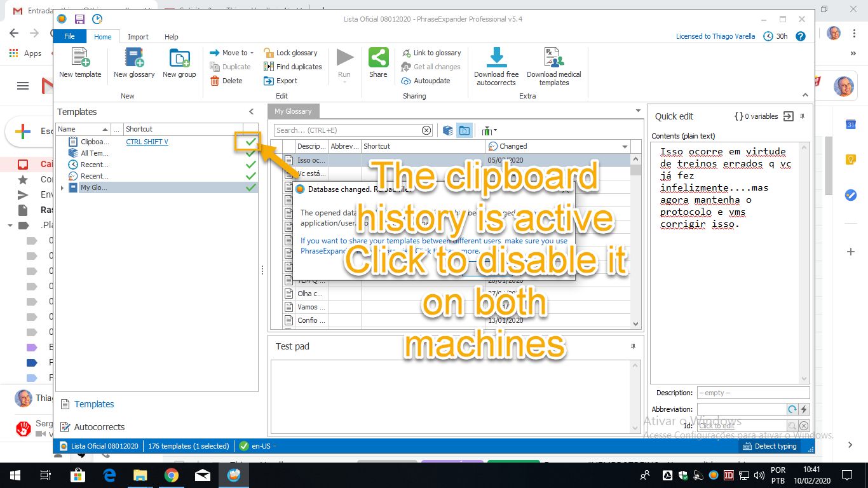Switch to the Home ribbon tab
Screen dimensions: 868x488
103,37
